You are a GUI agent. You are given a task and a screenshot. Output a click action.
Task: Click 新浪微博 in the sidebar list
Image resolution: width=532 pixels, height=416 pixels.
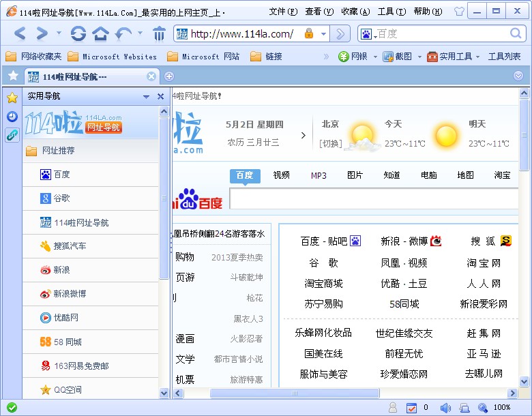[71, 294]
